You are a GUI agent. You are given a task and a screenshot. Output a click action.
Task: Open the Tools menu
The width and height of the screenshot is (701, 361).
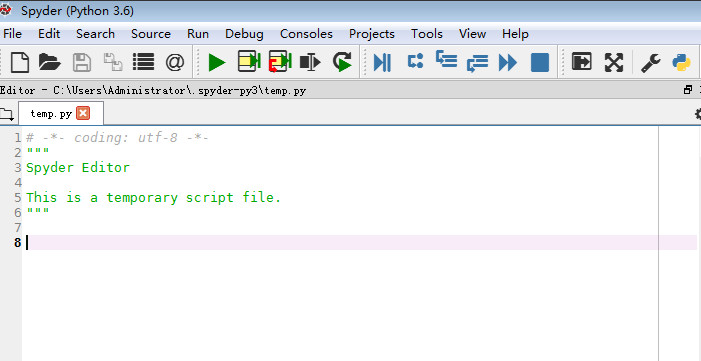coord(427,34)
